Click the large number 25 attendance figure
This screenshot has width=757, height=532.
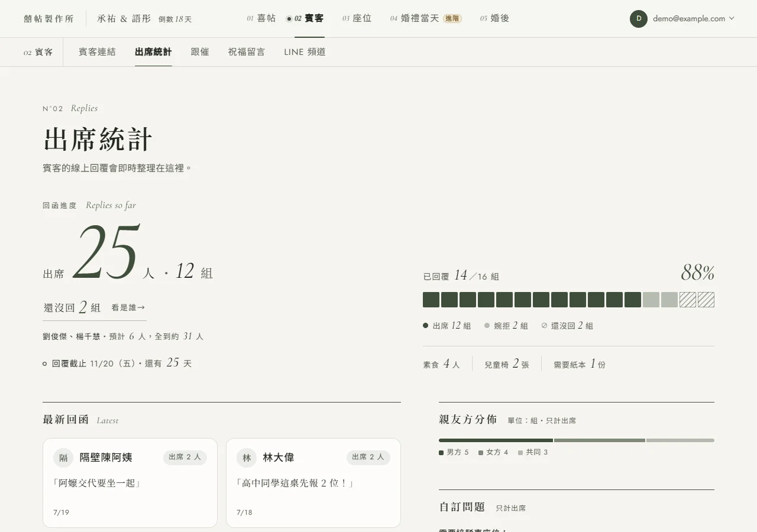(x=106, y=251)
